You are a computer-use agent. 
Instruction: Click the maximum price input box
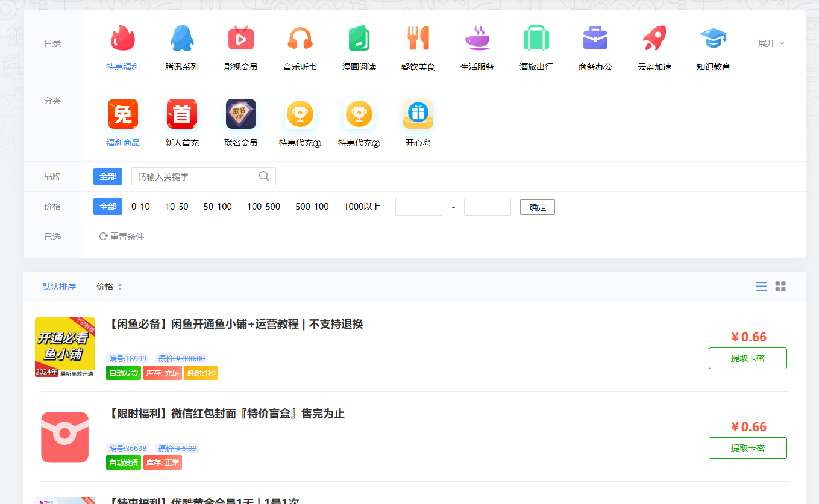pyautogui.click(x=488, y=207)
